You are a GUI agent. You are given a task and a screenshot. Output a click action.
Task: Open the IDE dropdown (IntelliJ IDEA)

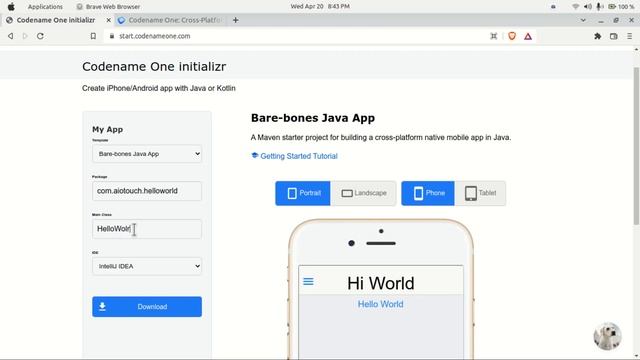[147, 266]
